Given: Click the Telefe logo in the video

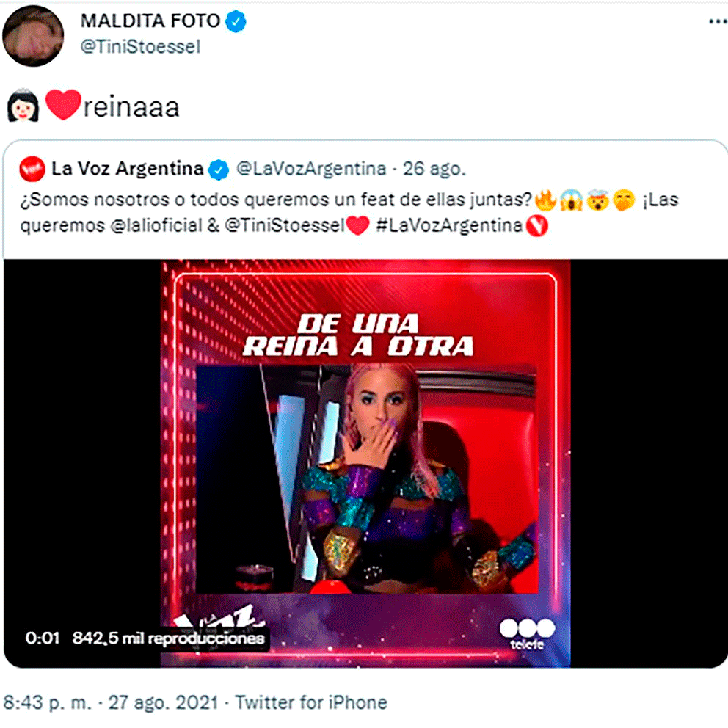Looking at the screenshot, I should tap(527, 634).
